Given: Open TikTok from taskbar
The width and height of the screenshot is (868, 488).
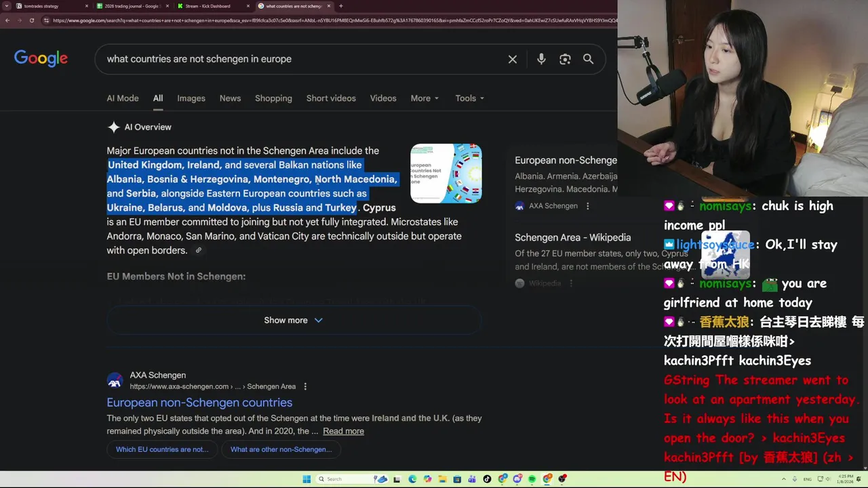Looking at the screenshot, I should pyautogui.click(x=487, y=479).
